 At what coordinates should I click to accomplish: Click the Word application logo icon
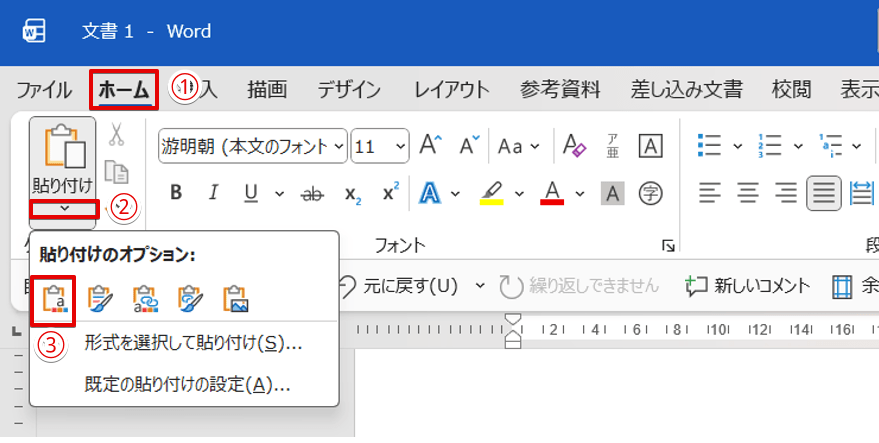pos(34,31)
